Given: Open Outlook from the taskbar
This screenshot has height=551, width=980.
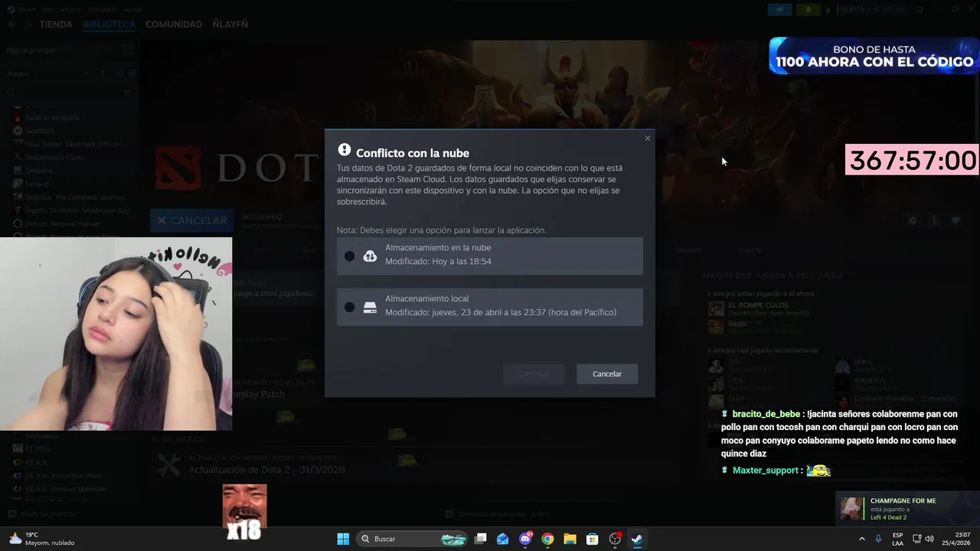Looking at the screenshot, I should click(502, 539).
